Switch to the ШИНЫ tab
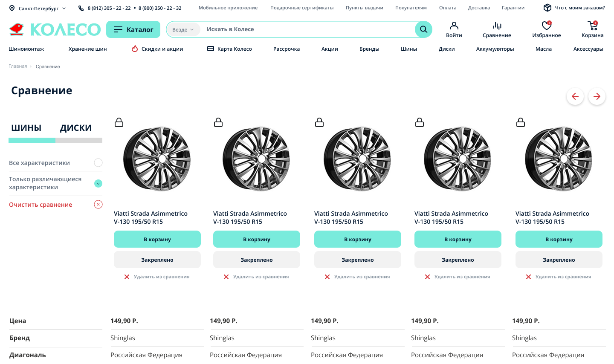The width and height of the screenshot is (614, 364). pyautogui.click(x=26, y=128)
